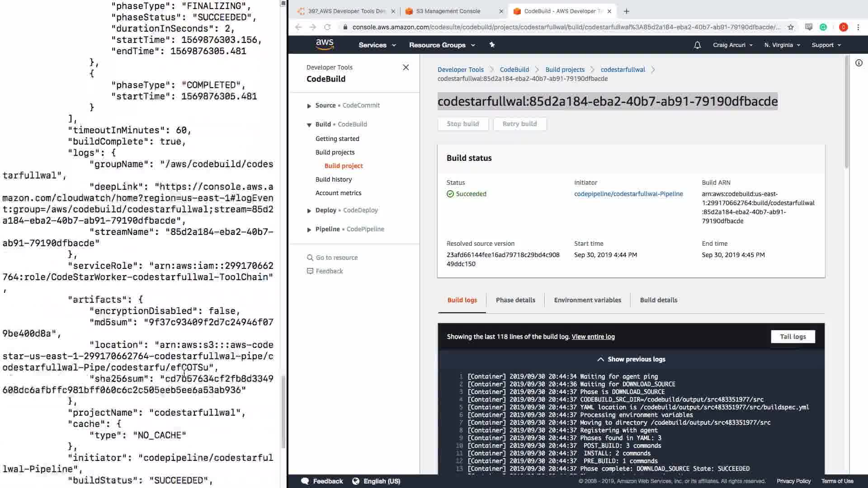868x488 pixels.
Task: Click the Go to resource search icon
Action: (x=310, y=258)
